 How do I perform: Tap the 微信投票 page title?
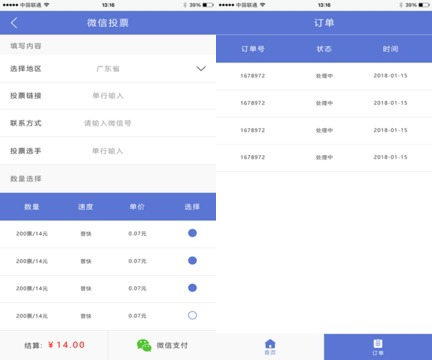108,23
